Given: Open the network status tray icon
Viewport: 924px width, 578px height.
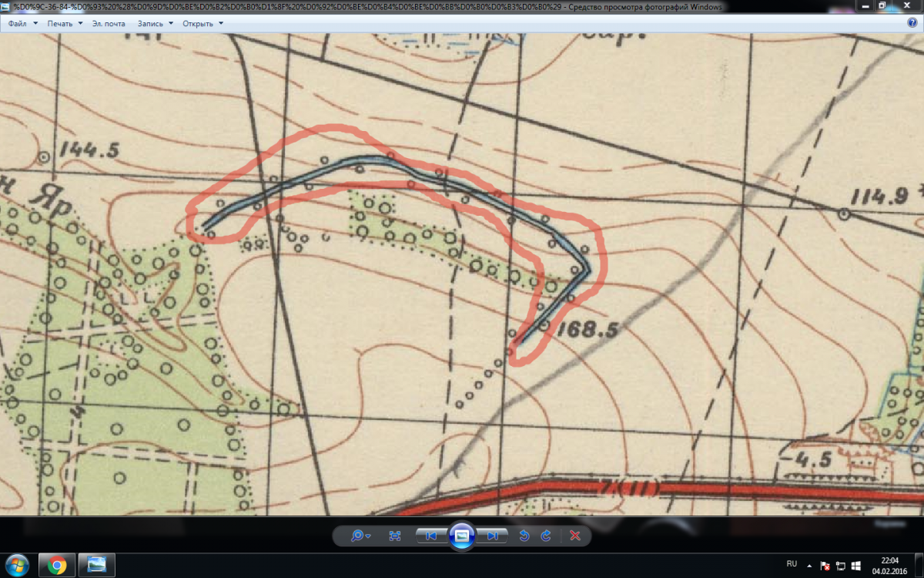Looking at the screenshot, I should coord(840,566).
